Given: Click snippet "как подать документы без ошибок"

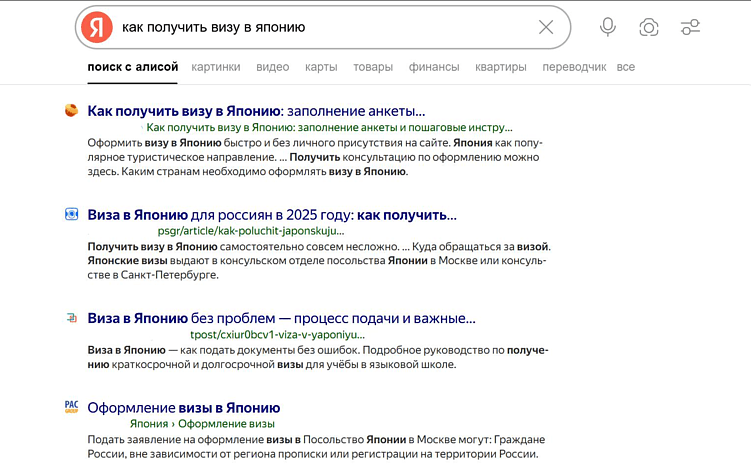Looking at the screenshot, I should [270, 350].
